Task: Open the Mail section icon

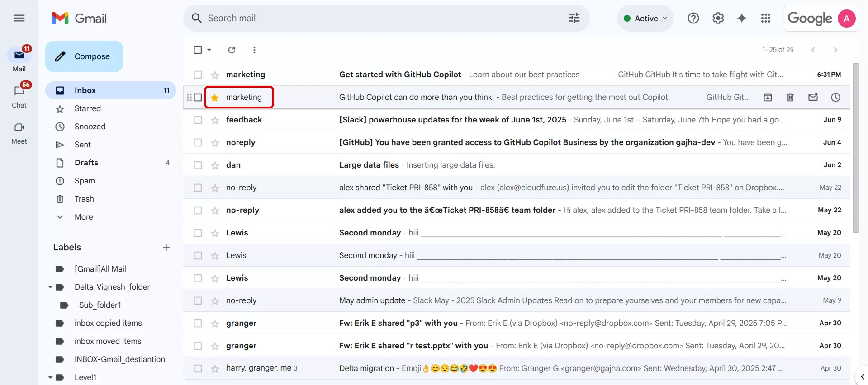Action: 19,55
